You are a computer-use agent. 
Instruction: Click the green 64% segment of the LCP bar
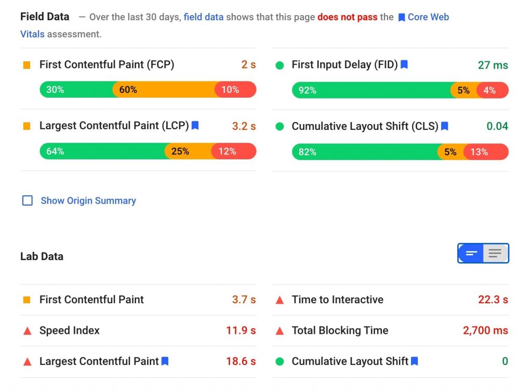click(x=104, y=152)
